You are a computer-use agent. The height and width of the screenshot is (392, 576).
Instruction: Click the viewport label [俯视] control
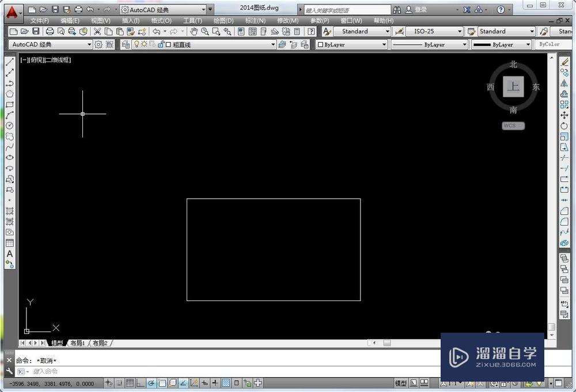(36, 59)
